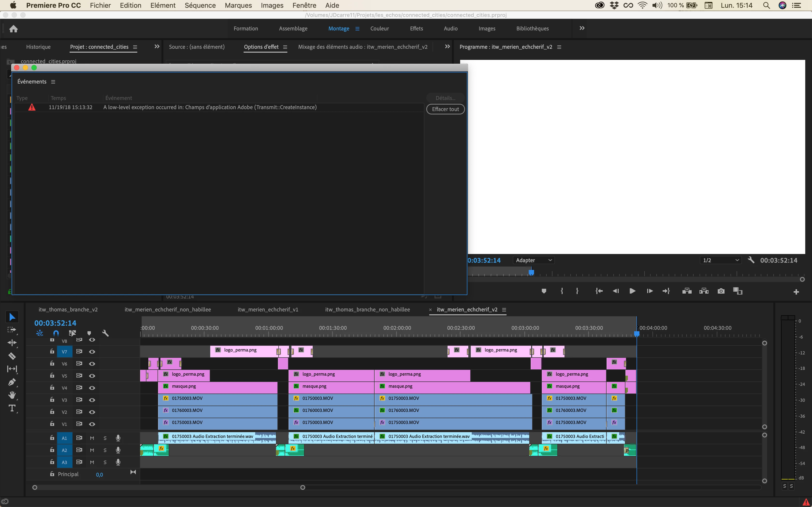Image resolution: width=812 pixels, height=507 pixels.
Task: Select the Razor tool
Action: coord(12,356)
